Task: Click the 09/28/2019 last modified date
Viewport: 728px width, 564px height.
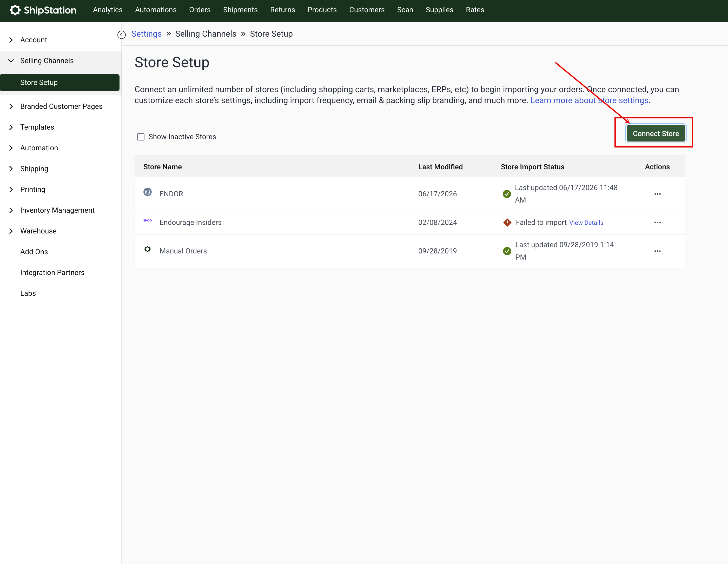Action: tap(437, 251)
